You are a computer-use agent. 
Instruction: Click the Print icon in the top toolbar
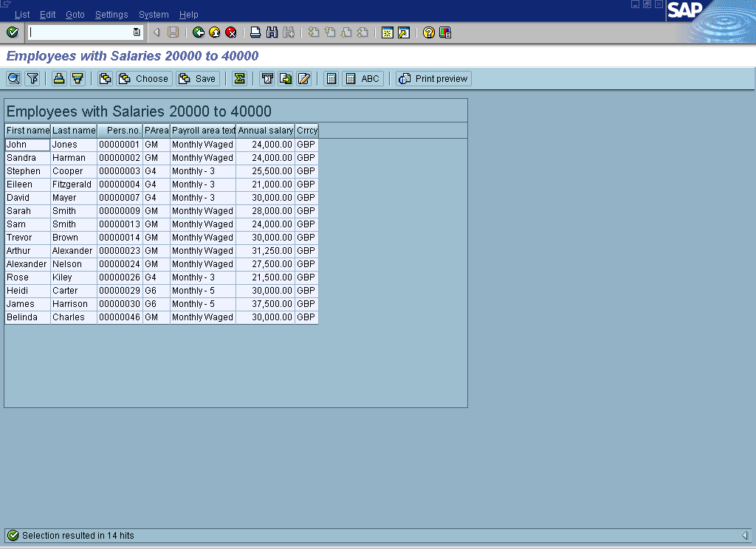(255, 32)
